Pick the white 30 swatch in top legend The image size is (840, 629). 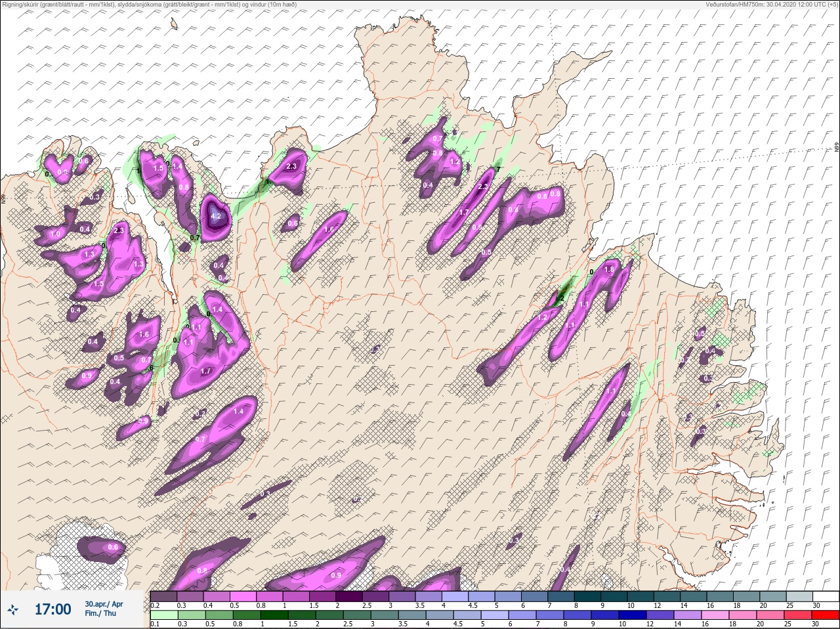pos(825,596)
